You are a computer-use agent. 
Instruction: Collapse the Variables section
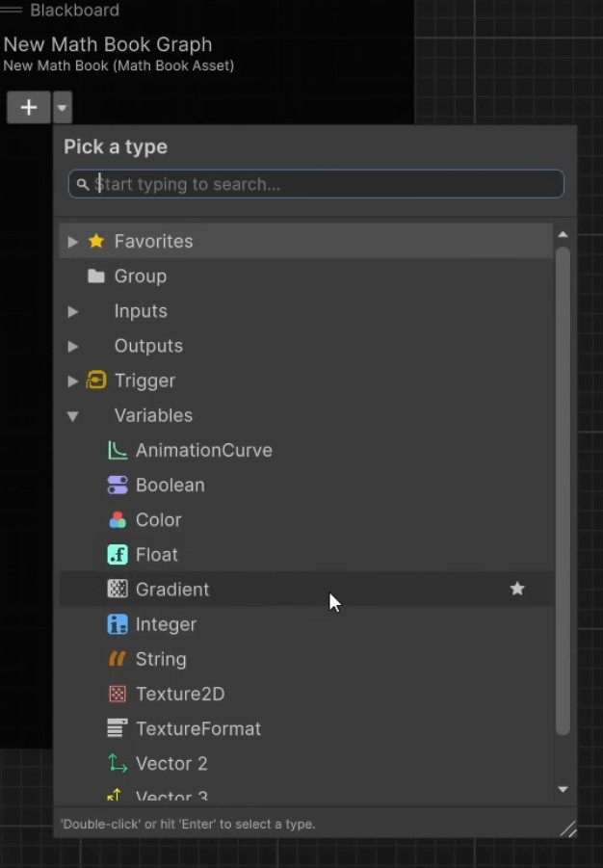click(x=74, y=415)
